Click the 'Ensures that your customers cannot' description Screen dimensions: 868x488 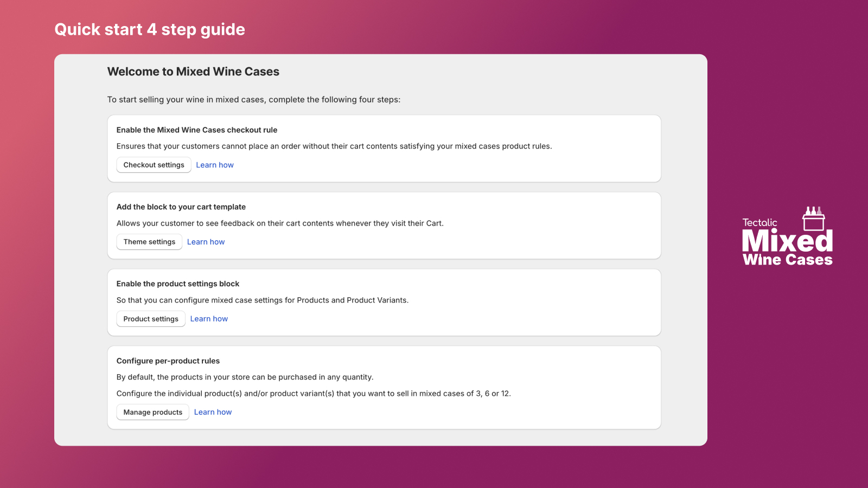(334, 146)
